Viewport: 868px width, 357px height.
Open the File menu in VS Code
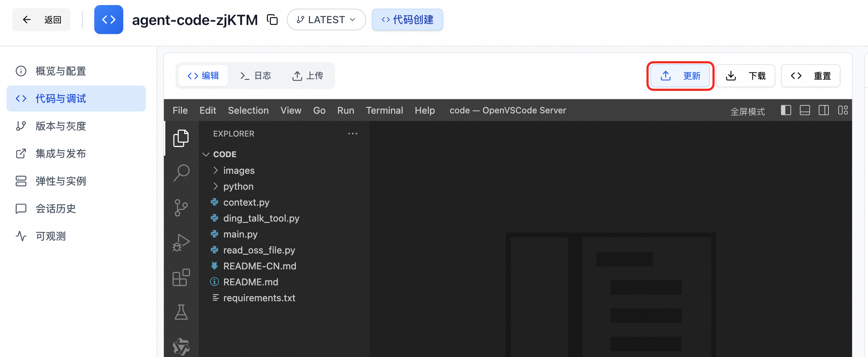click(x=180, y=110)
